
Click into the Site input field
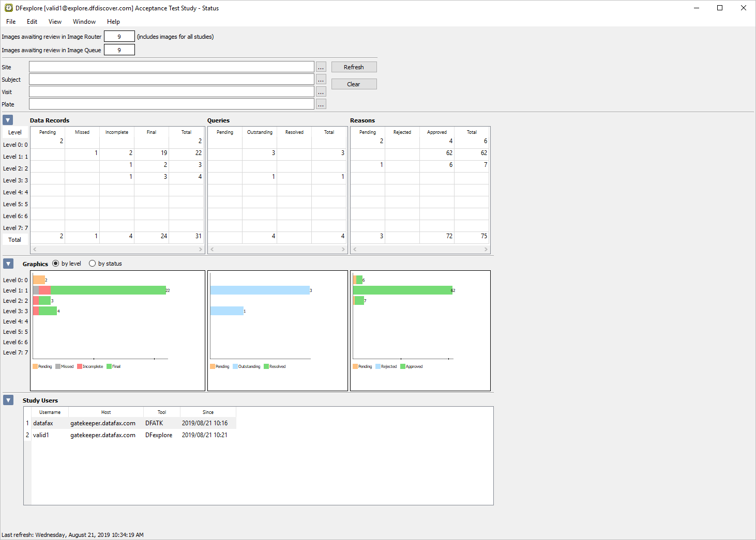172,67
